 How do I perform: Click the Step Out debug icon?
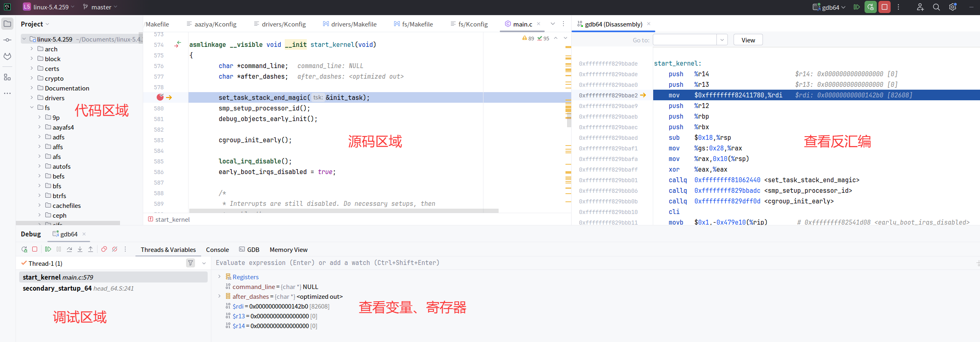(x=91, y=249)
